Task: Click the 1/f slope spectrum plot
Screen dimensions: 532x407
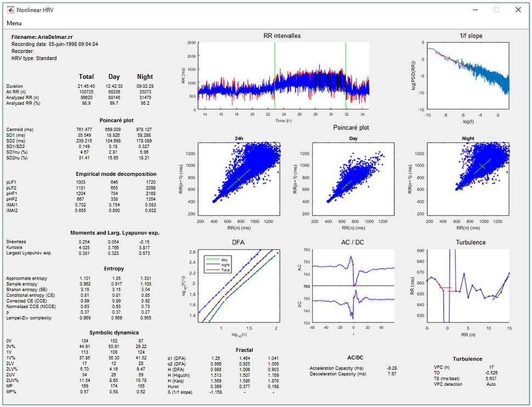Action: [x=468, y=76]
